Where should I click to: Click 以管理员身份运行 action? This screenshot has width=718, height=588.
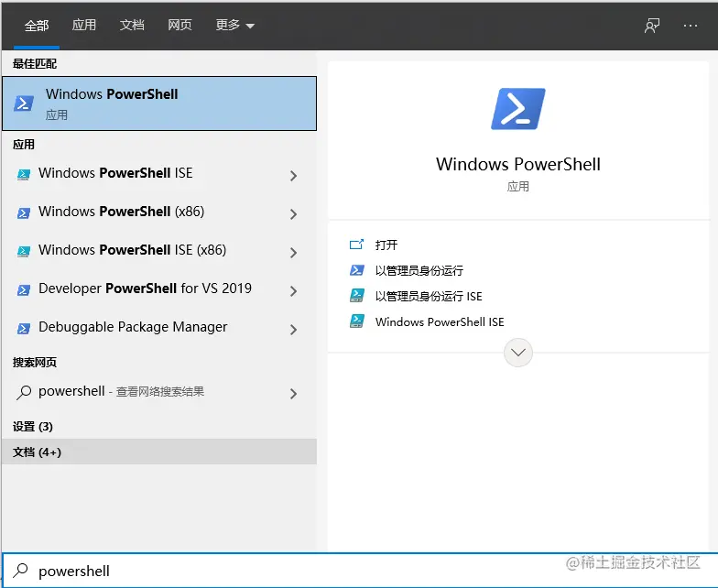[x=419, y=271]
